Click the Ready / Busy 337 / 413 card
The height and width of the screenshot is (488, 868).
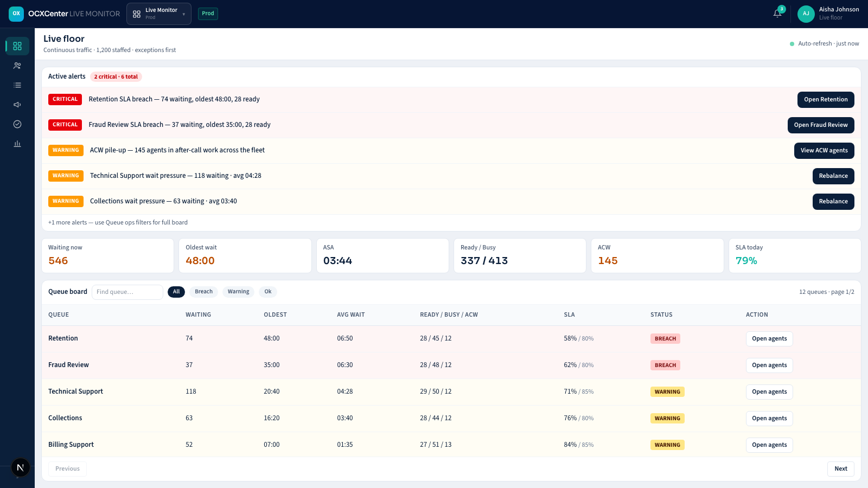520,256
